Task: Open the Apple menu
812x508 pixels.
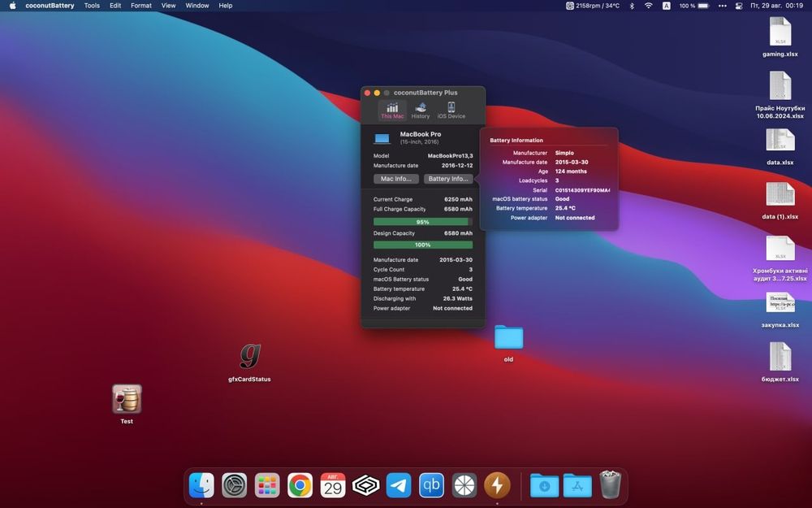Action: (x=12, y=6)
